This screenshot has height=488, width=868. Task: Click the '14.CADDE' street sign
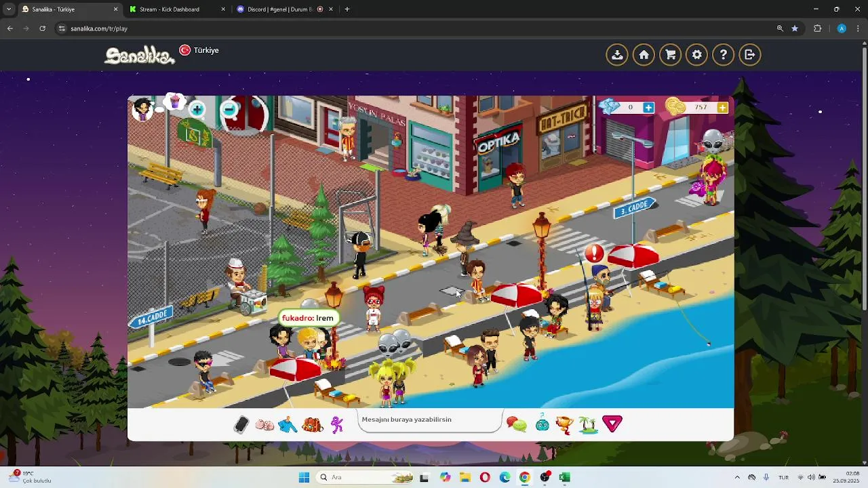pyautogui.click(x=151, y=317)
